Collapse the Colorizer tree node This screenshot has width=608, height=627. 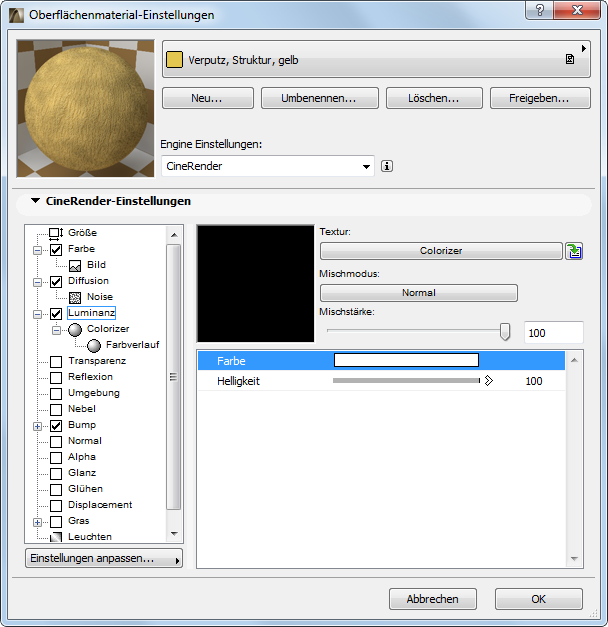coord(56,330)
